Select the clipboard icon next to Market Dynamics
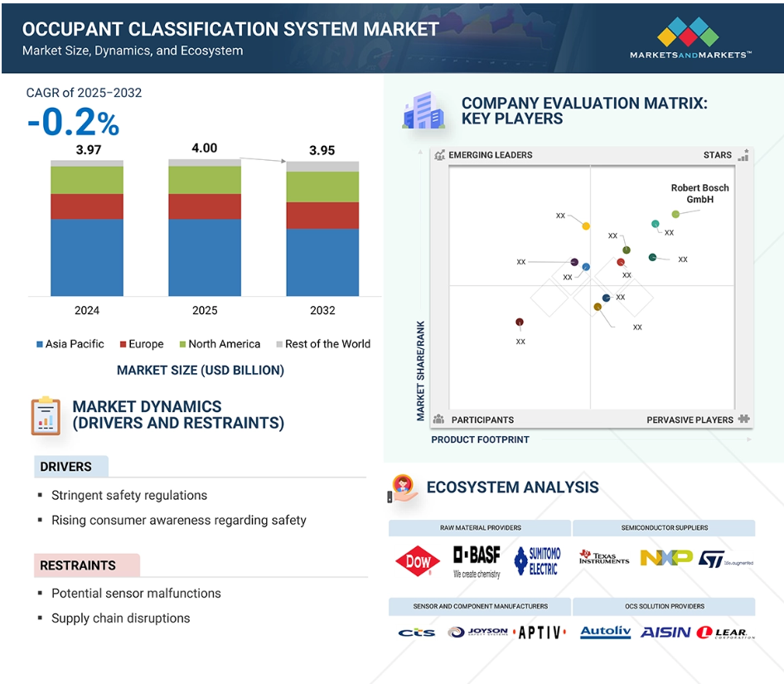This screenshot has width=784, height=684. coord(46,416)
